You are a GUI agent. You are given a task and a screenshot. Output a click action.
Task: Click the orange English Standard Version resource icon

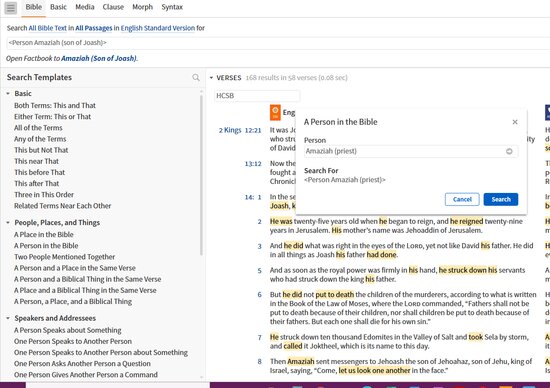click(x=275, y=112)
